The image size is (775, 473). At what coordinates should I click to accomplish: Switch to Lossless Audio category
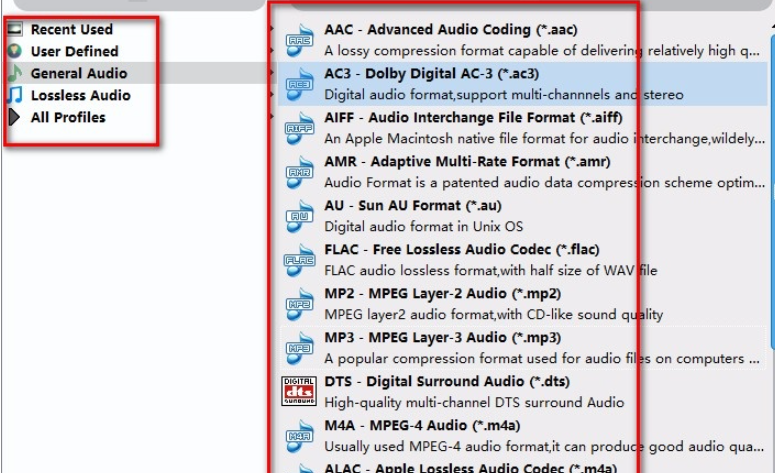click(81, 95)
